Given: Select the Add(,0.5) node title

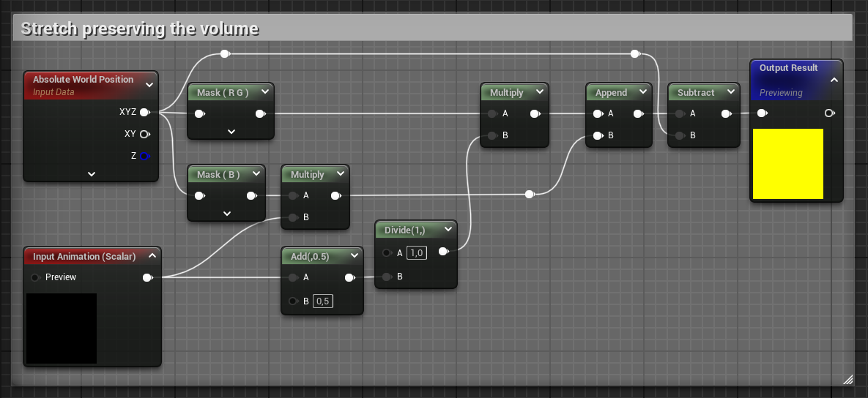Looking at the screenshot, I should [x=310, y=257].
